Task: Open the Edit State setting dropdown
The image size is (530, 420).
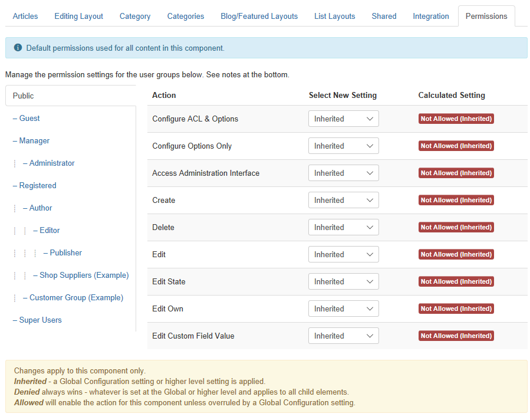Action: click(344, 282)
